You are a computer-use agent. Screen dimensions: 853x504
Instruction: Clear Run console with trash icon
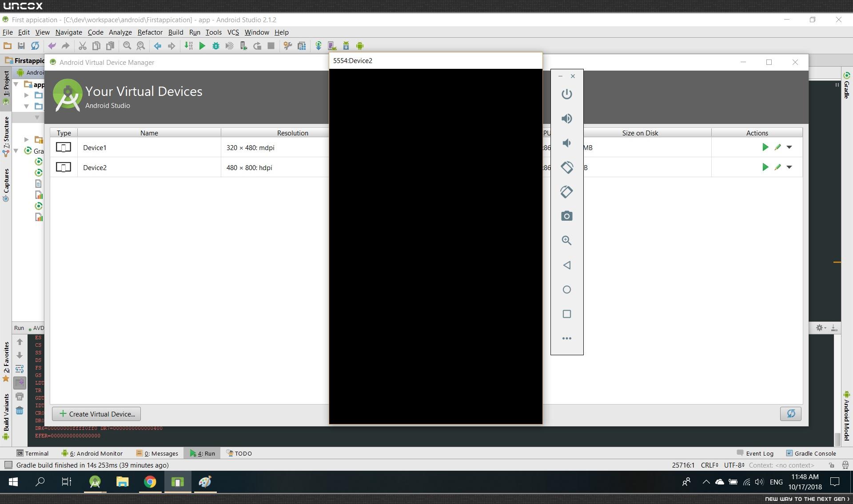point(20,410)
